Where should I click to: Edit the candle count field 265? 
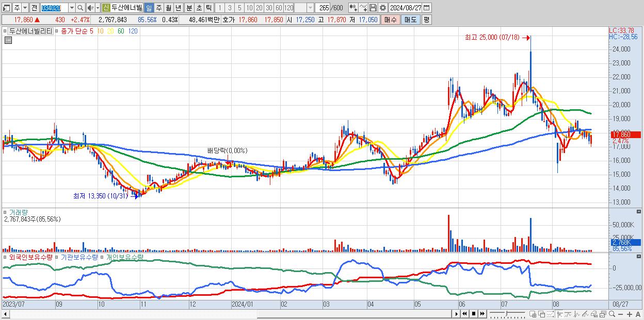pos(323,8)
